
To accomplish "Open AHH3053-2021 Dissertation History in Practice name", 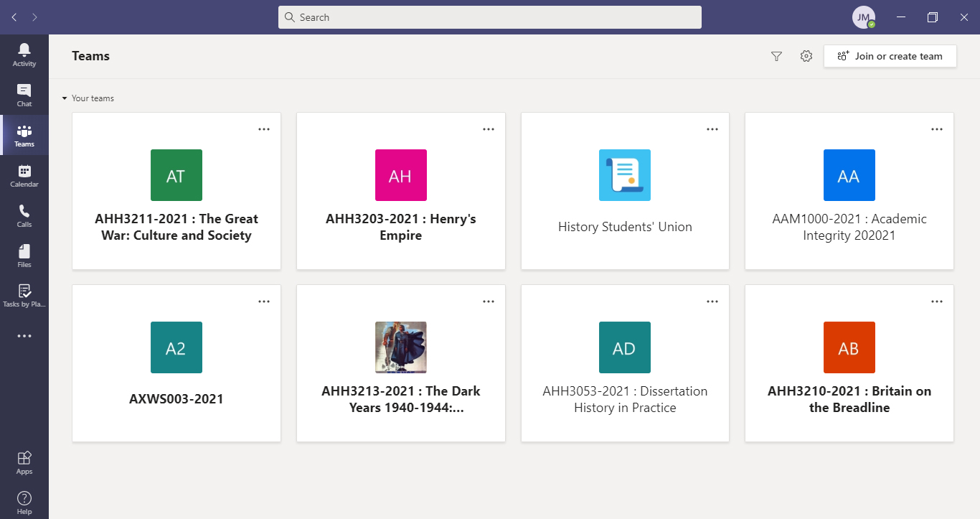I will click(x=625, y=399).
